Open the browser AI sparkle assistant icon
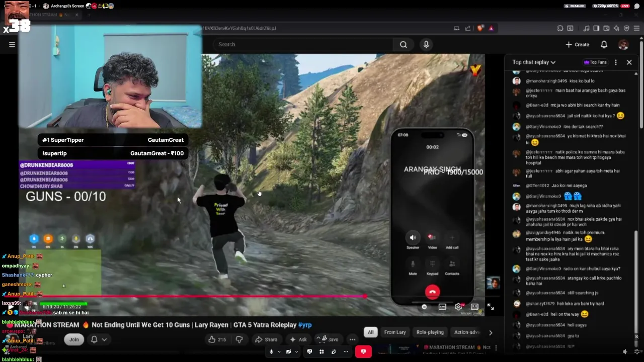 tap(616, 28)
